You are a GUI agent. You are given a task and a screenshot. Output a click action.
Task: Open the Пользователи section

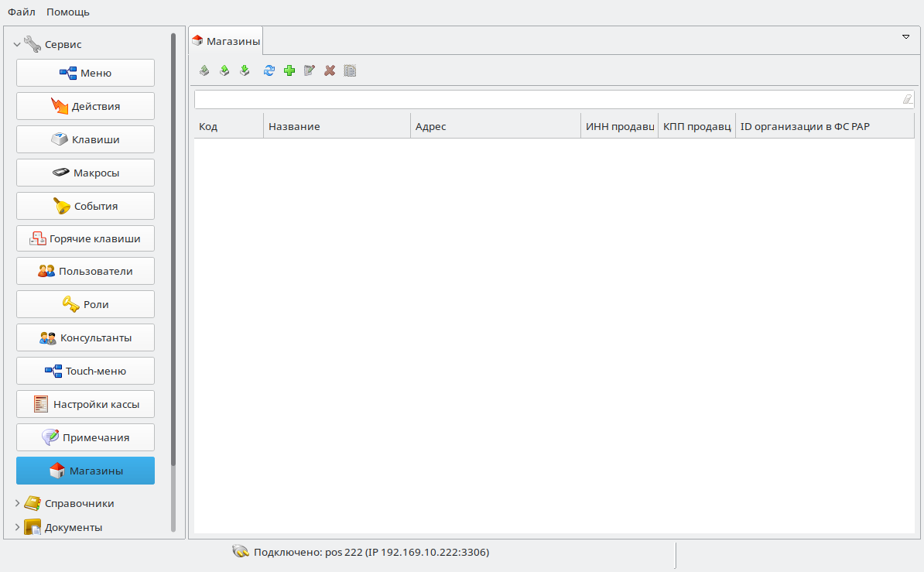click(85, 271)
